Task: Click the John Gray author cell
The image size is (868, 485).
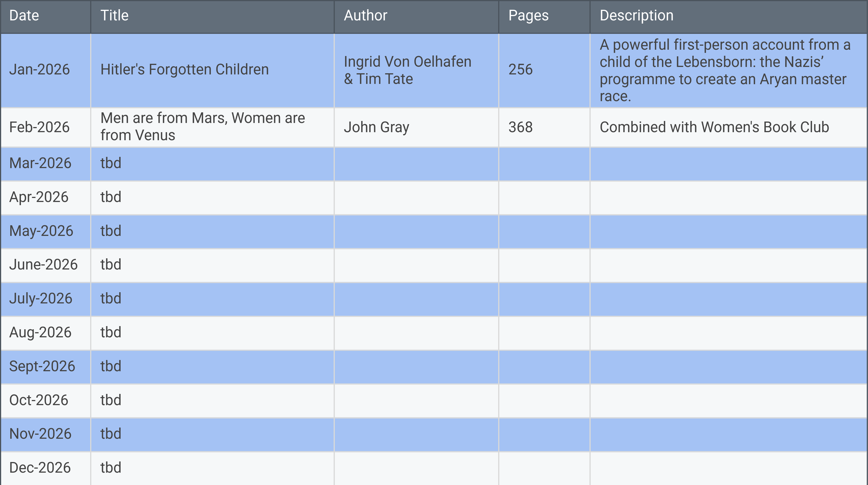Action: pyautogui.click(x=376, y=128)
